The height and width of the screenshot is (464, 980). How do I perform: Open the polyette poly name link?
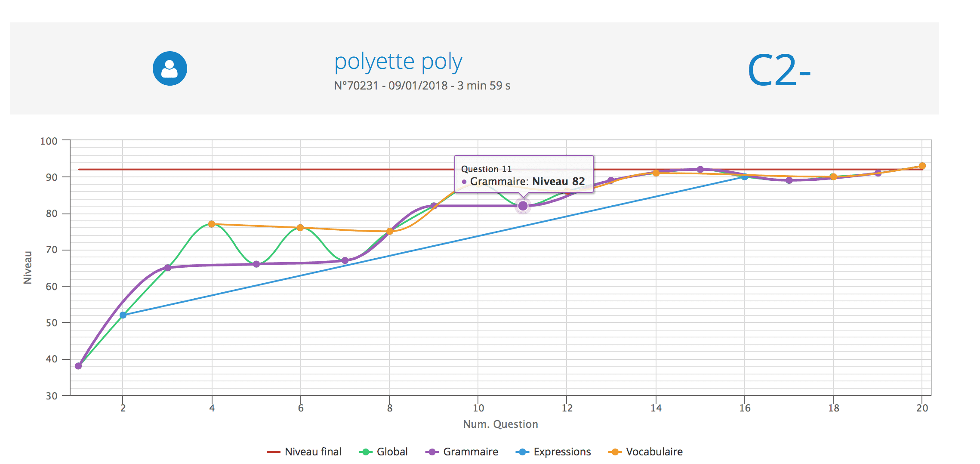(x=398, y=62)
